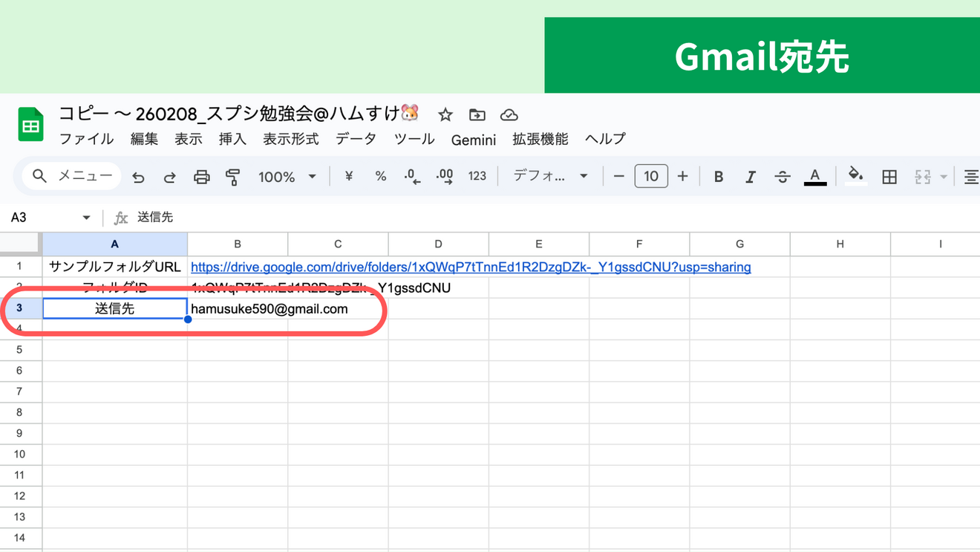Select the folder ID value cell

238,288
